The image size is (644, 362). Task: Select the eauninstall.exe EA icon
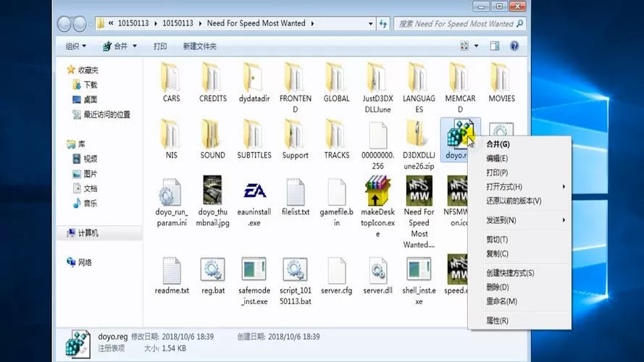(254, 191)
